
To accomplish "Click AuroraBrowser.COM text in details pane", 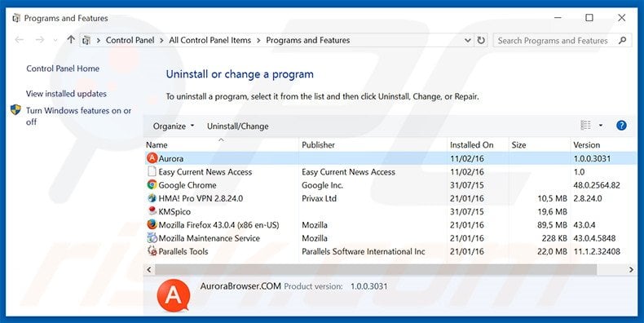I will point(240,286).
